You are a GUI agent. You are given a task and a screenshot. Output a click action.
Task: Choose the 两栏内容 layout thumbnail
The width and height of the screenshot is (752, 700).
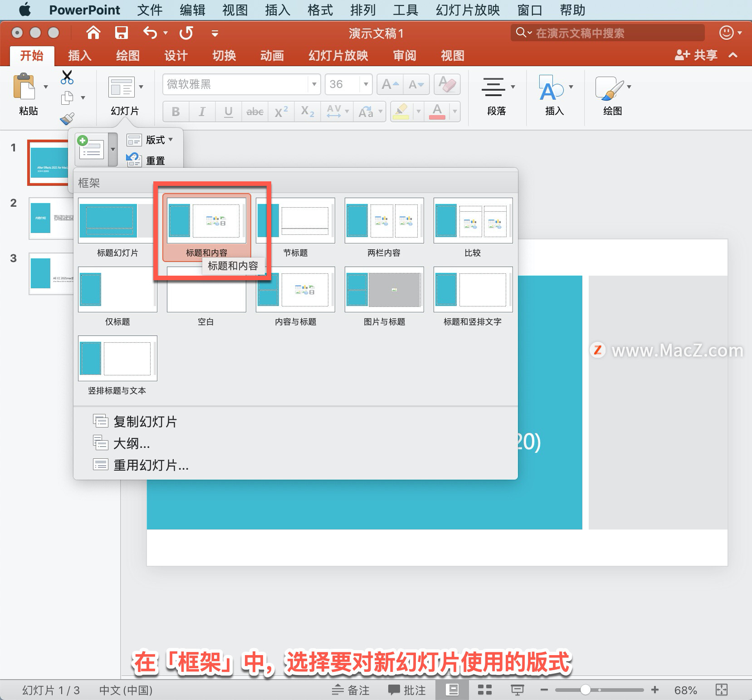tap(384, 221)
